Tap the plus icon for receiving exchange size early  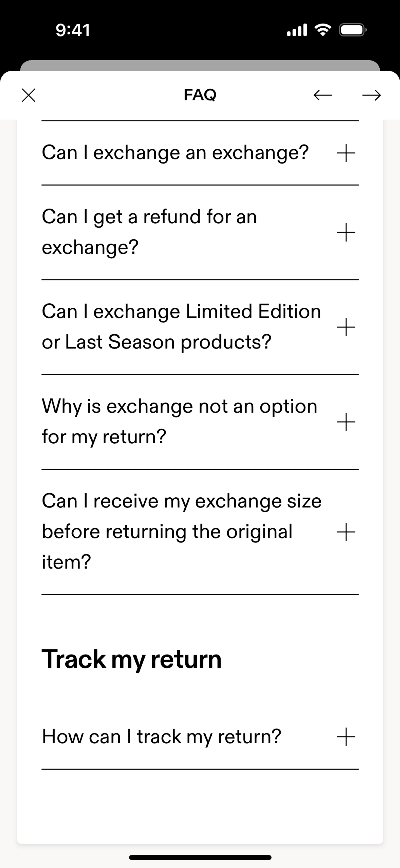(x=346, y=532)
